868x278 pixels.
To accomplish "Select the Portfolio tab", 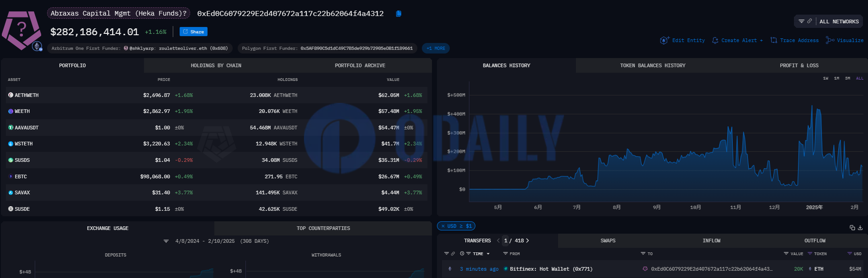I will pyautogui.click(x=72, y=65).
